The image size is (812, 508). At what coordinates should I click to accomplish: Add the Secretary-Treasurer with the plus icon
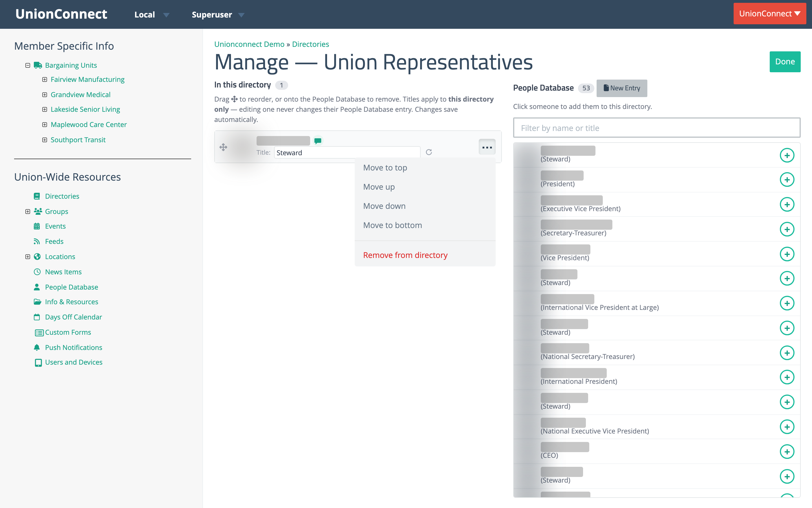pyautogui.click(x=787, y=229)
